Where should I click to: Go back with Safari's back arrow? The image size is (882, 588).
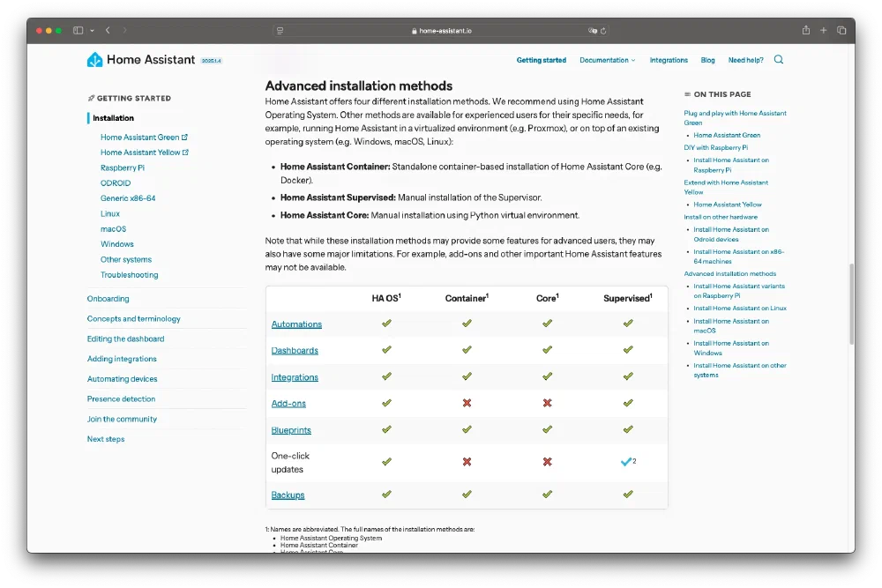(x=108, y=30)
